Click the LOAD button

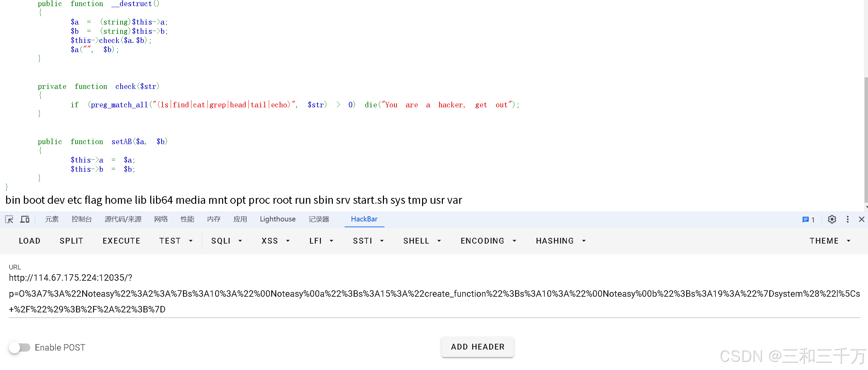(x=30, y=241)
